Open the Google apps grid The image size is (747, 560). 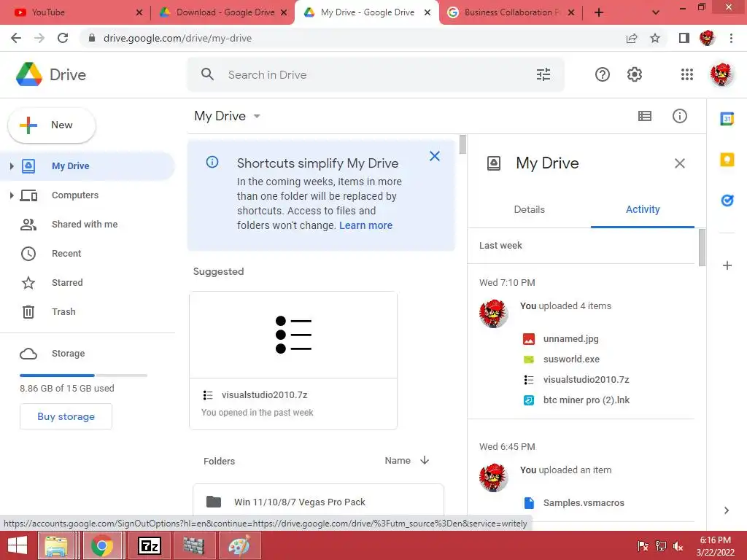[x=686, y=74]
